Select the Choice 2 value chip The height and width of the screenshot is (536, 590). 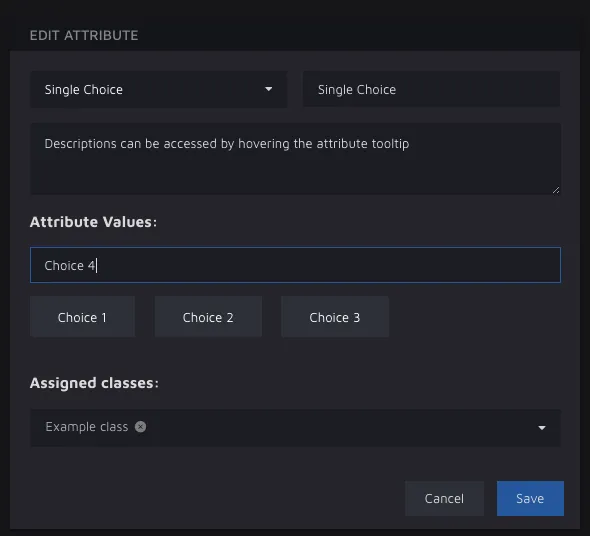point(208,317)
